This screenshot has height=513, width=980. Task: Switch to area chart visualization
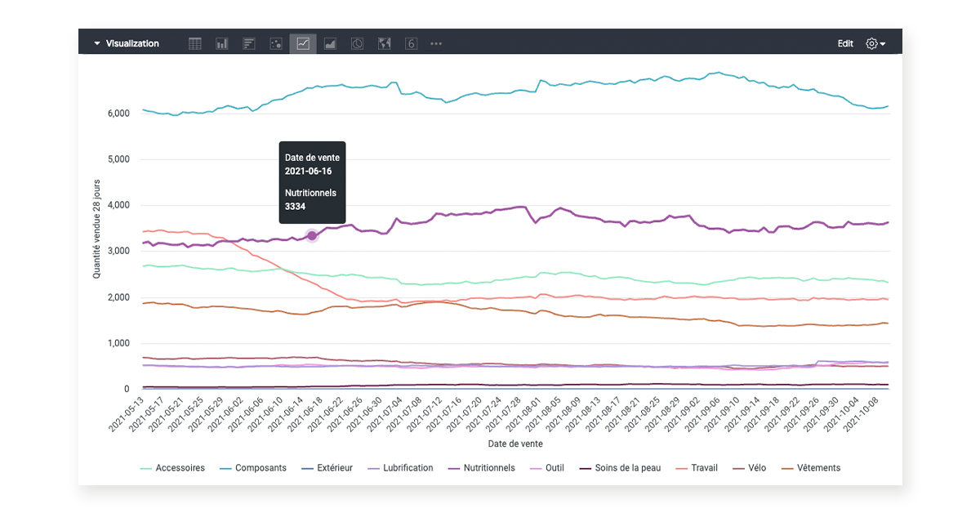click(330, 43)
